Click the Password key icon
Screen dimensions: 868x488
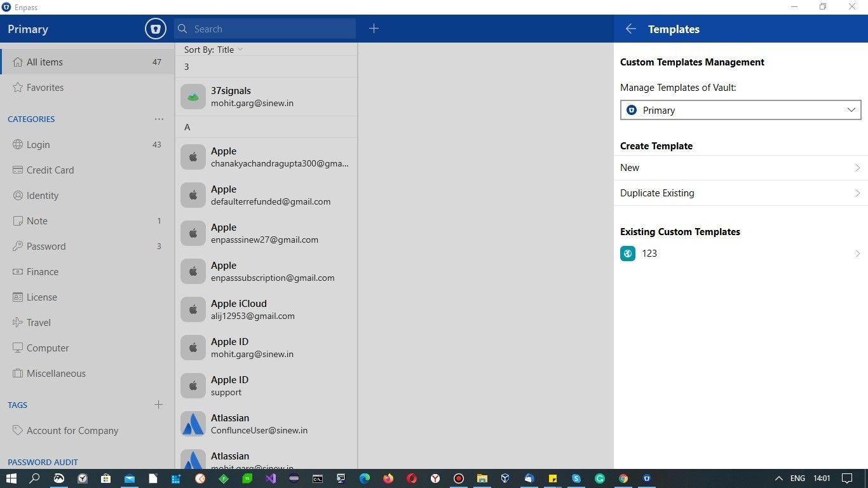point(18,247)
